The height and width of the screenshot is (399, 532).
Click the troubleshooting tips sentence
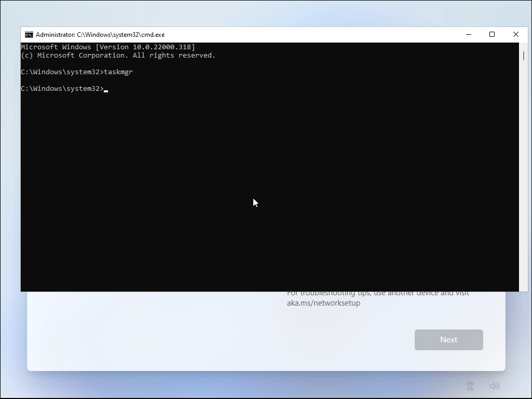[x=377, y=292]
